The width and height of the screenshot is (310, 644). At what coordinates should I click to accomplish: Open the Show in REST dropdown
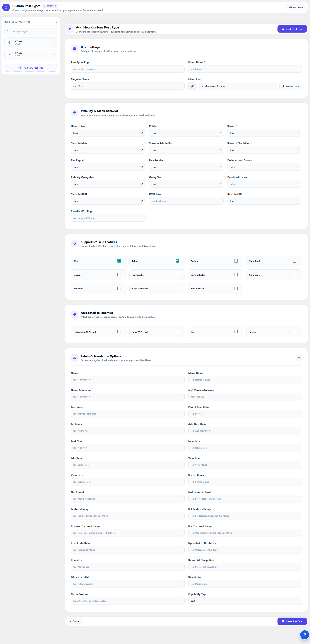pyautogui.click(x=108, y=201)
